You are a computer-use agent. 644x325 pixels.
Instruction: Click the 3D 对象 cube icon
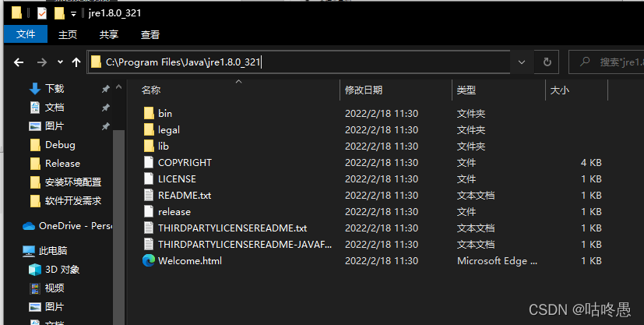pos(35,270)
